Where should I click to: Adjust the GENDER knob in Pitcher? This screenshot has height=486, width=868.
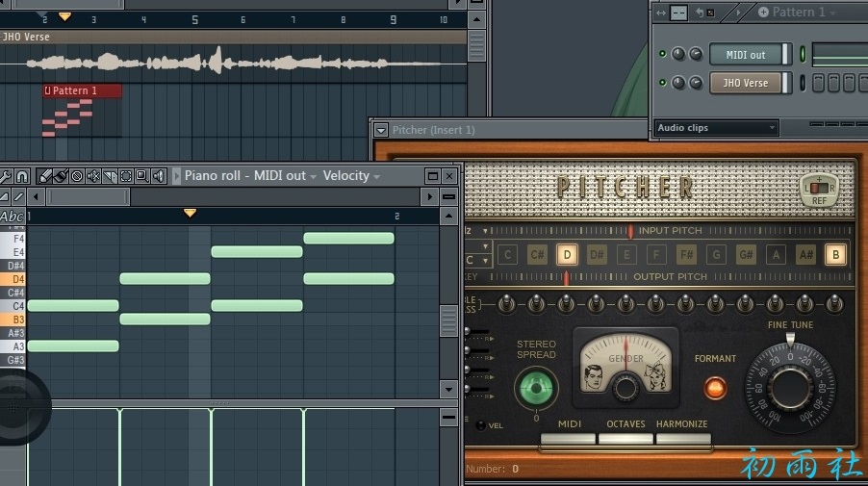[x=625, y=388]
